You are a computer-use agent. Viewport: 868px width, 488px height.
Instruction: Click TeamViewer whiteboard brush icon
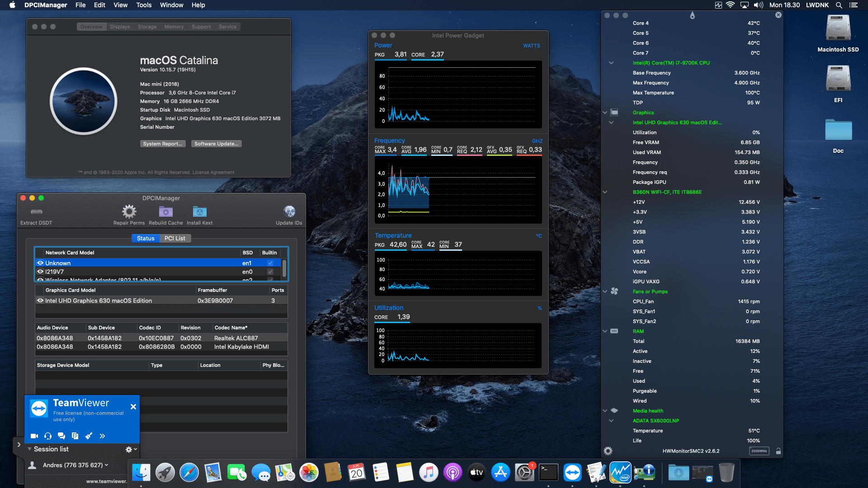pyautogui.click(x=89, y=436)
